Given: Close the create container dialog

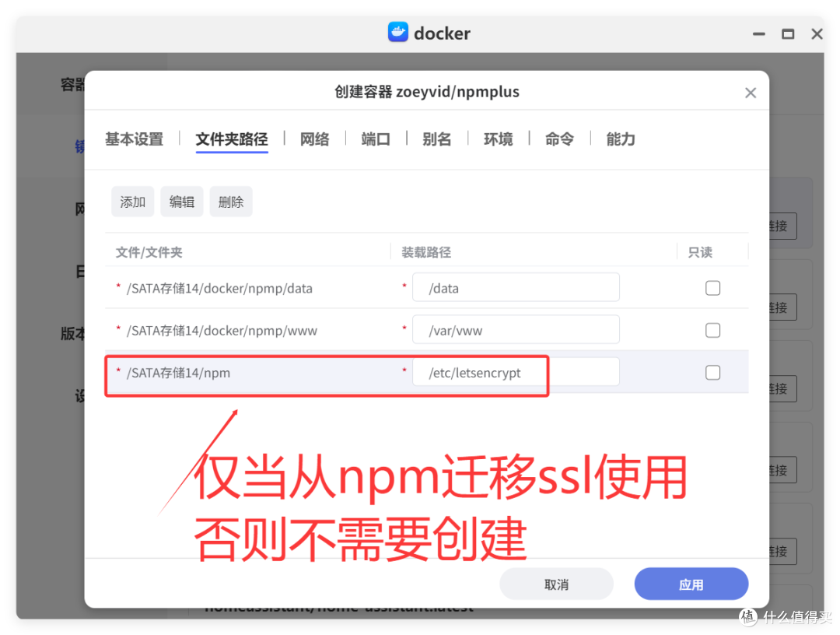Looking at the screenshot, I should click(x=751, y=93).
